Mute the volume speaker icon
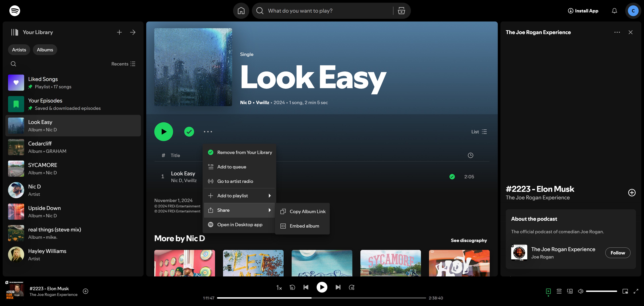This screenshot has height=306, width=644. click(x=580, y=291)
